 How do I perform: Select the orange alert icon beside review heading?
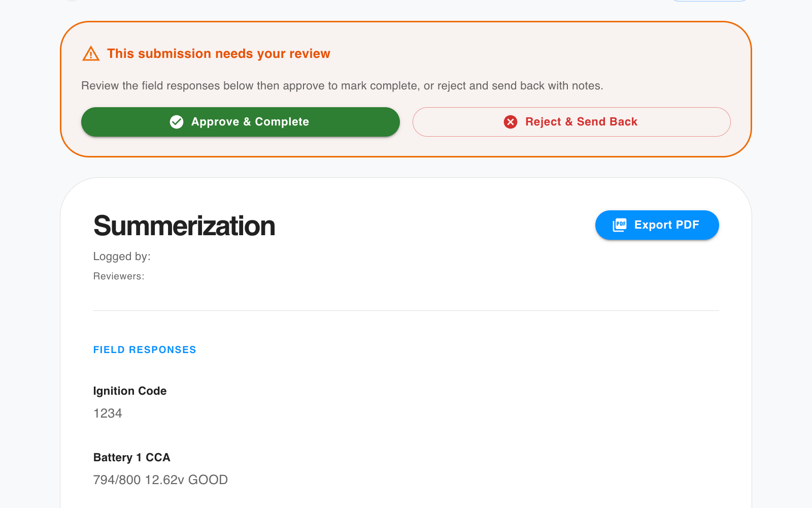coord(90,53)
